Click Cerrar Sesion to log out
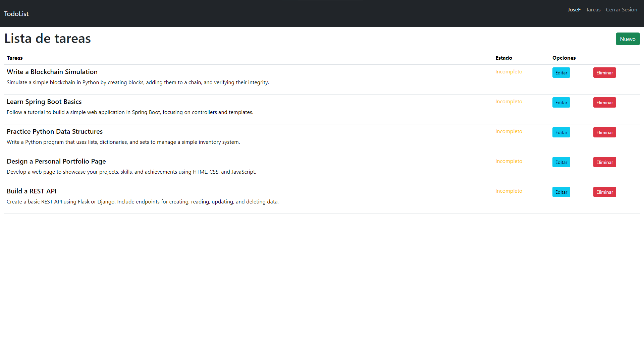The image size is (644, 362). pos(621,9)
